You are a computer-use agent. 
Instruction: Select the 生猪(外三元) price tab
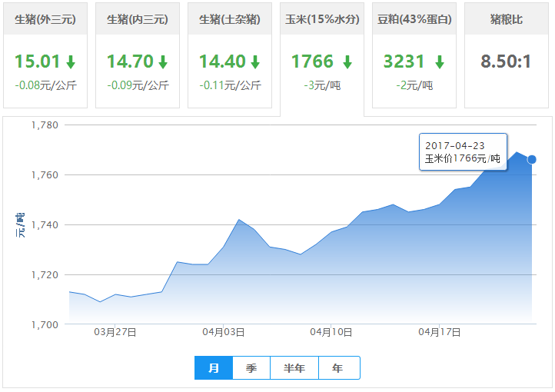click(x=45, y=55)
